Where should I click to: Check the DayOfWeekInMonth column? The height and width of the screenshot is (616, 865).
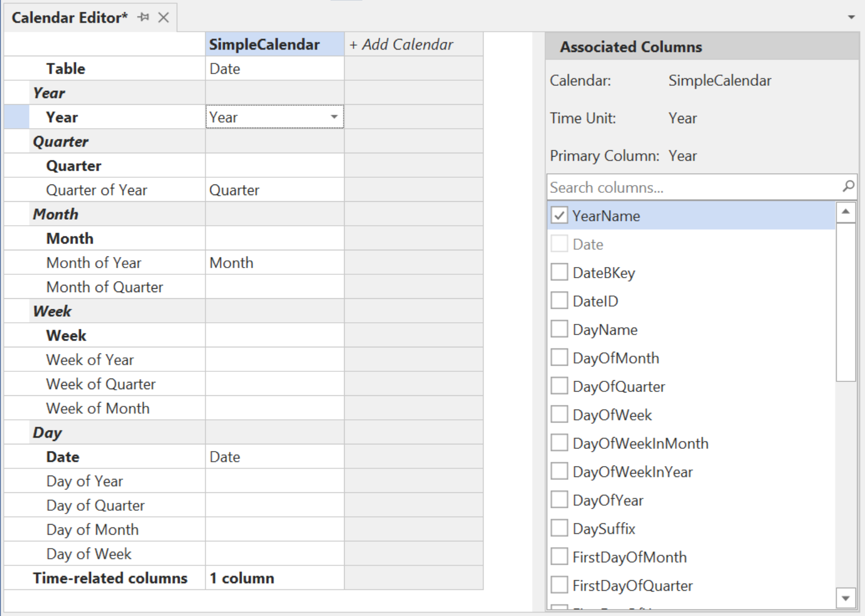coord(559,442)
